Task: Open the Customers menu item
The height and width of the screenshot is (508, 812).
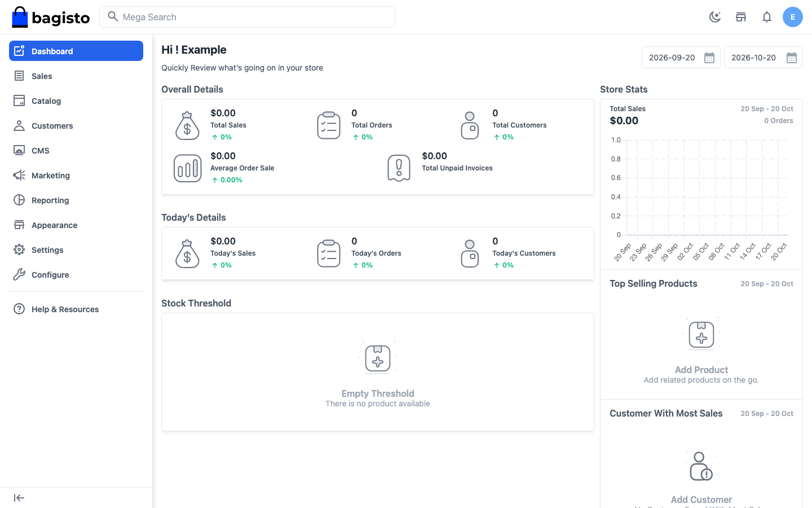Action: [76, 125]
